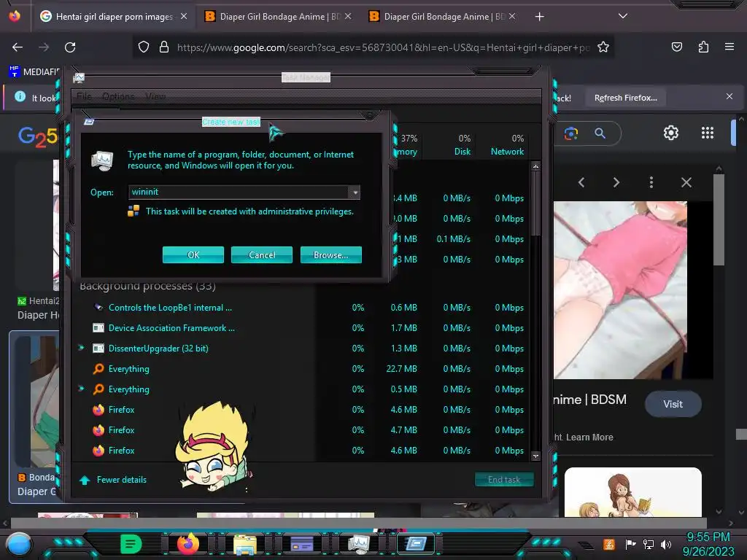Open the Firefox extensions puzzle icon
This screenshot has height=560, width=747.
[x=704, y=47]
